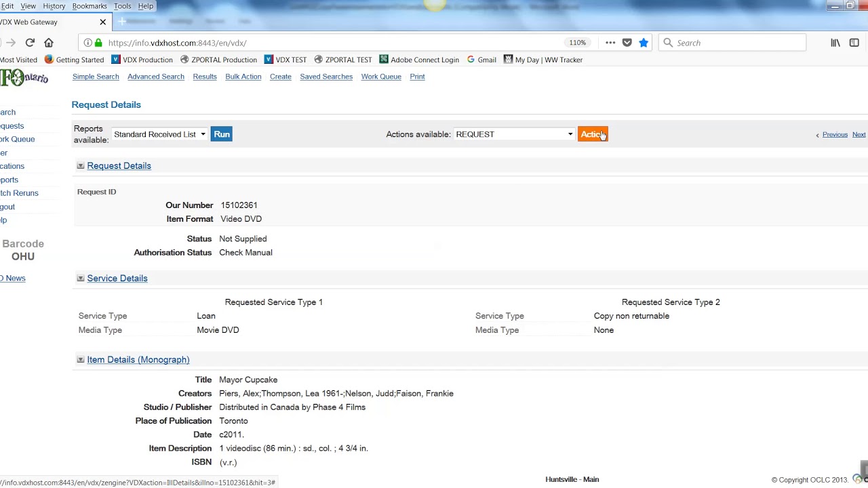Screen dimensions: 868x488
Task: View the green padlock connection details
Action: [x=99, y=43]
